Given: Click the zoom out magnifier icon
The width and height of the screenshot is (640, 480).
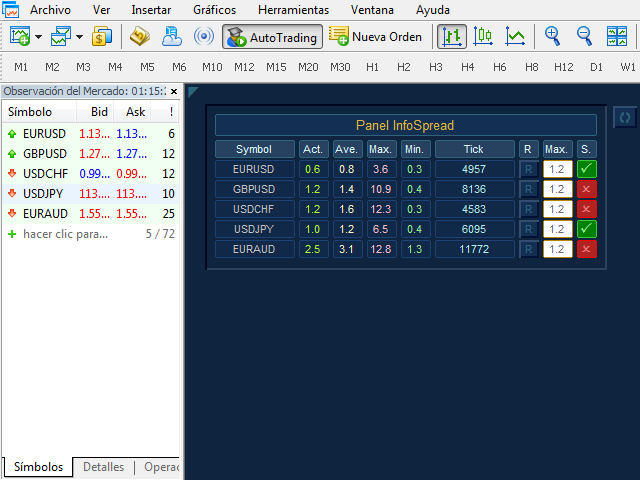Looking at the screenshot, I should [x=585, y=37].
